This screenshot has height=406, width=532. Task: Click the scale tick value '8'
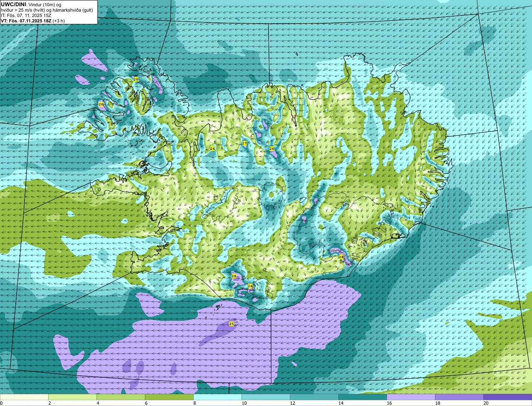coord(195,403)
